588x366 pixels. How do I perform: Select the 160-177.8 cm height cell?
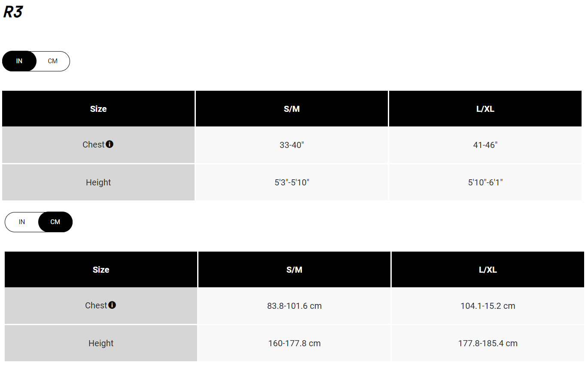tap(295, 343)
